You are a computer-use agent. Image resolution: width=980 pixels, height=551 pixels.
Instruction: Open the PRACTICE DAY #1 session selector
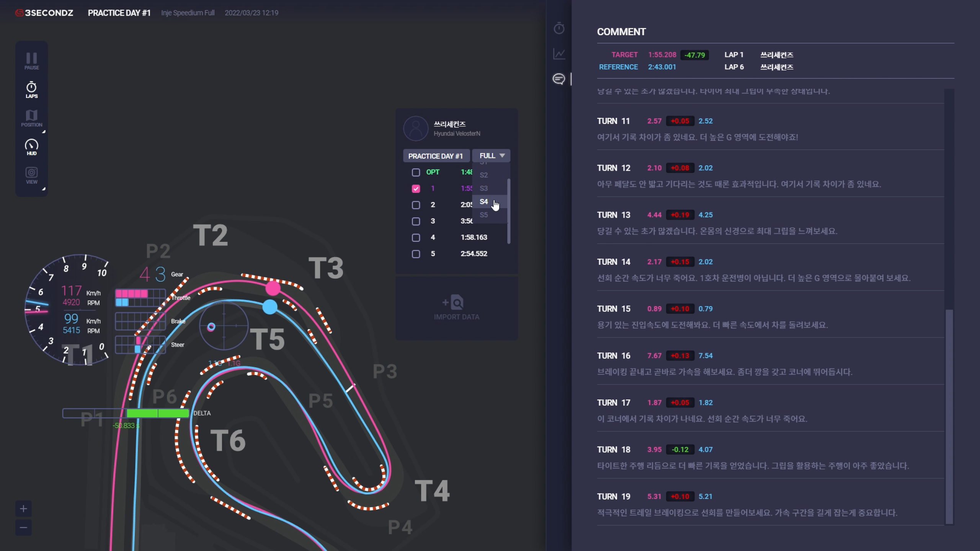pos(436,156)
